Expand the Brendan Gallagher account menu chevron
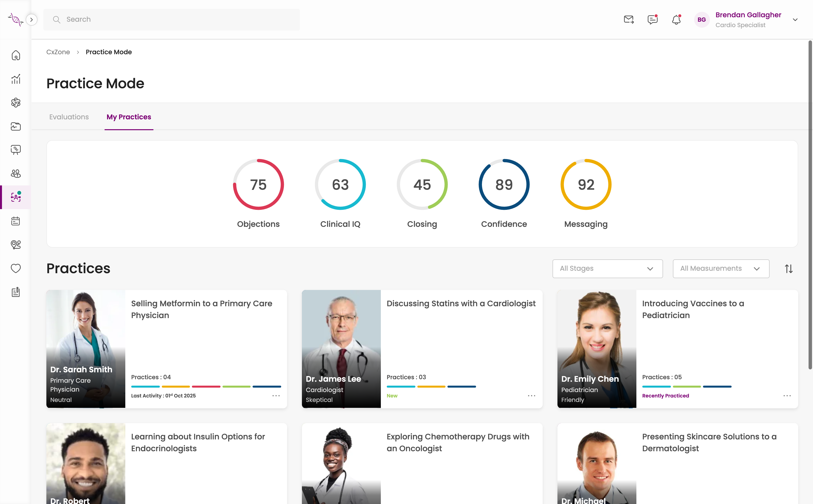Image resolution: width=813 pixels, height=504 pixels. (795, 20)
